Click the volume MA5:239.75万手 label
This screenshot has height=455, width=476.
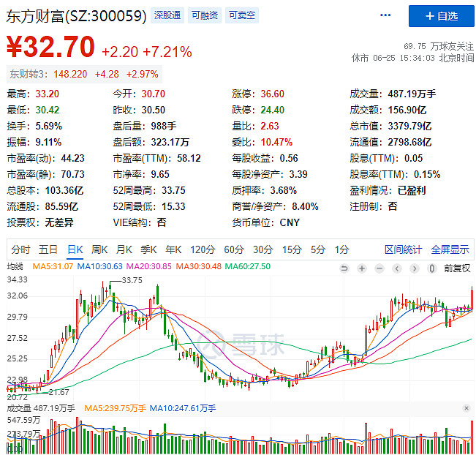point(115,408)
